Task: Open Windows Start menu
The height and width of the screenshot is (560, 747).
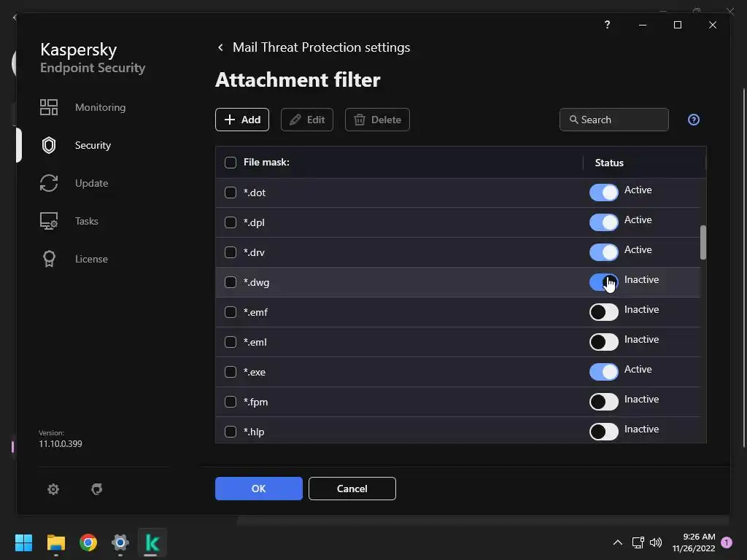Action: coord(23,542)
